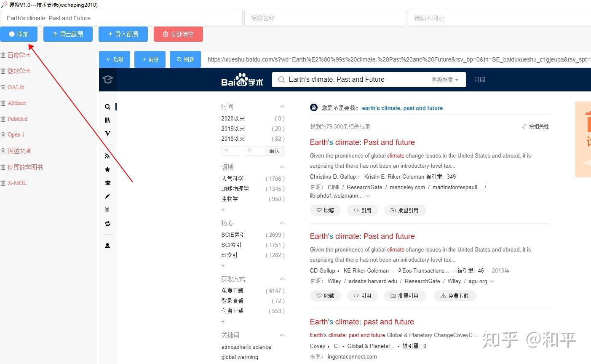Click 收藏 on the first search result

coord(325,210)
